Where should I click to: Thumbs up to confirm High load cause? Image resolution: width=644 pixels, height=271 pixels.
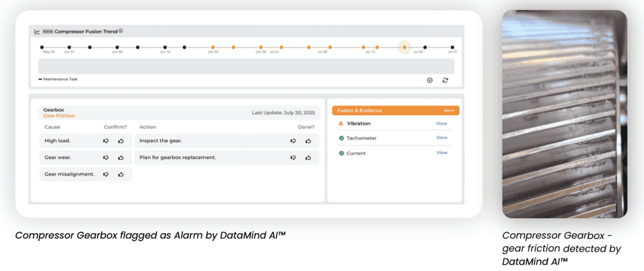[121, 141]
